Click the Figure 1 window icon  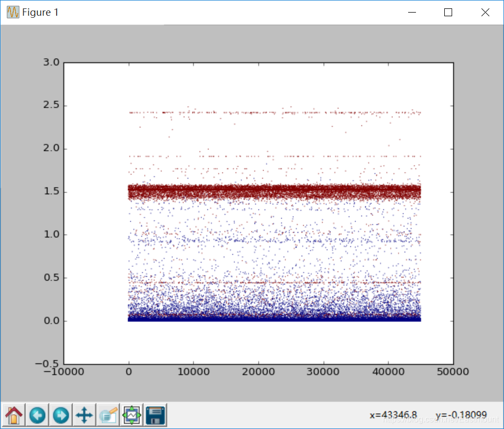(x=13, y=12)
